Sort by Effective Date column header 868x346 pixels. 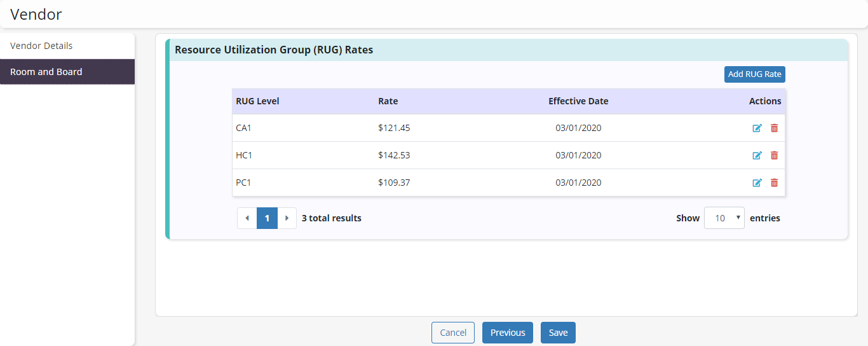click(578, 101)
